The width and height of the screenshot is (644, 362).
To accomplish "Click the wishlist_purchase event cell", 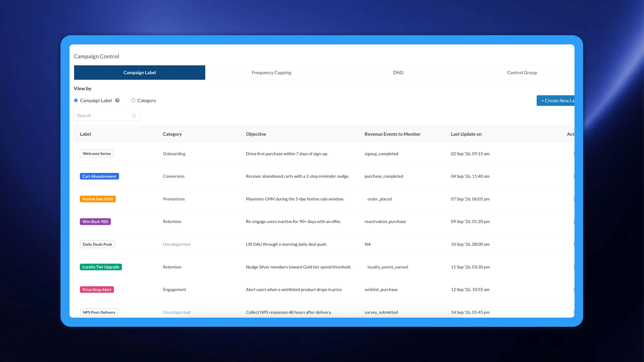I will pos(381,290).
